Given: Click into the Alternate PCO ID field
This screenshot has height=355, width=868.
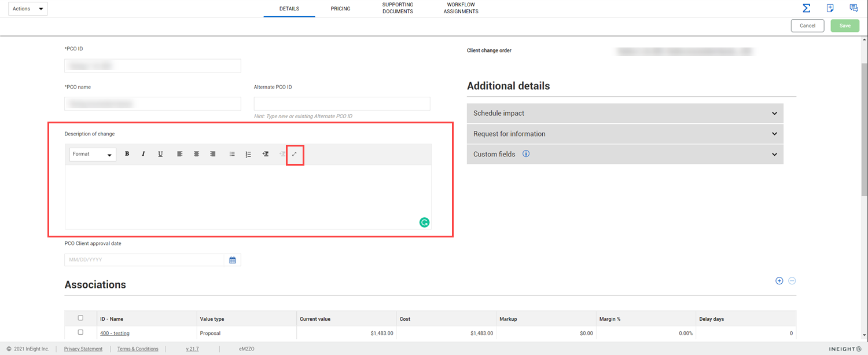Looking at the screenshot, I should tap(342, 104).
